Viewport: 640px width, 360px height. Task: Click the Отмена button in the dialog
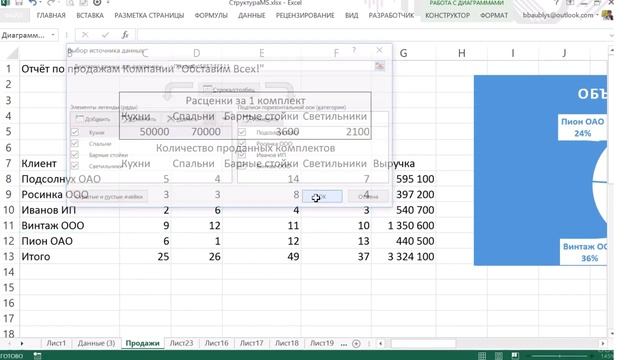click(x=368, y=196)
